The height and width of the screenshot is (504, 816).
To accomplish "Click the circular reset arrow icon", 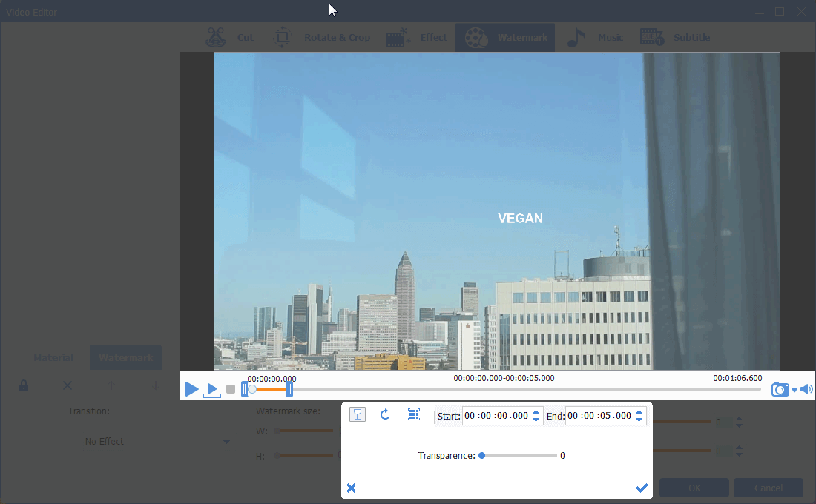I will 385,415.
